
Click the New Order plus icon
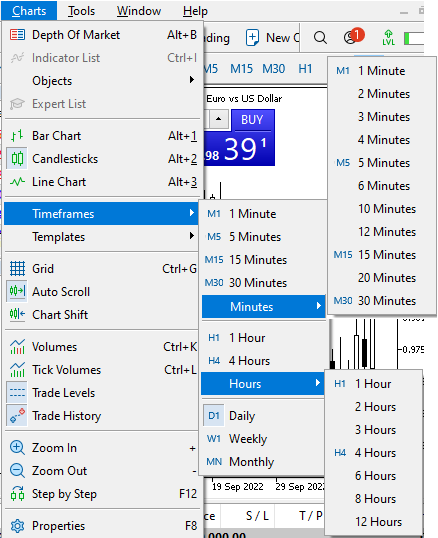coord(252,37)
